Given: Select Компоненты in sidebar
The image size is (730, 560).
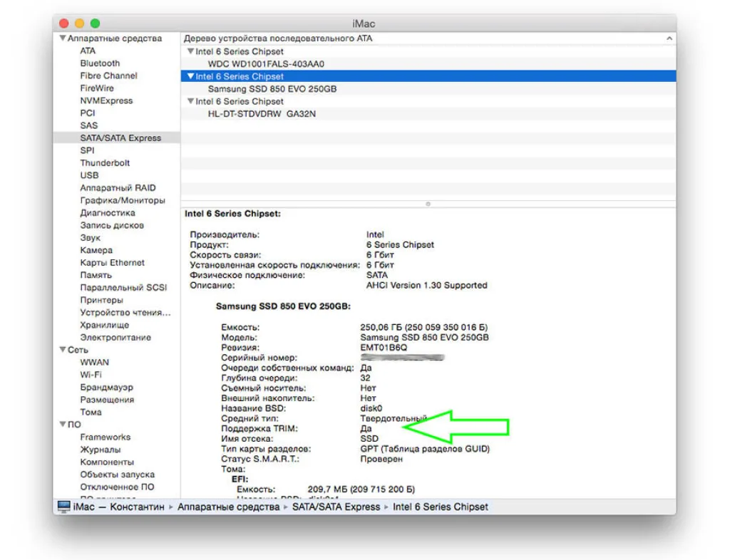Looking at the screenshot, I should [x=107, y=462].
